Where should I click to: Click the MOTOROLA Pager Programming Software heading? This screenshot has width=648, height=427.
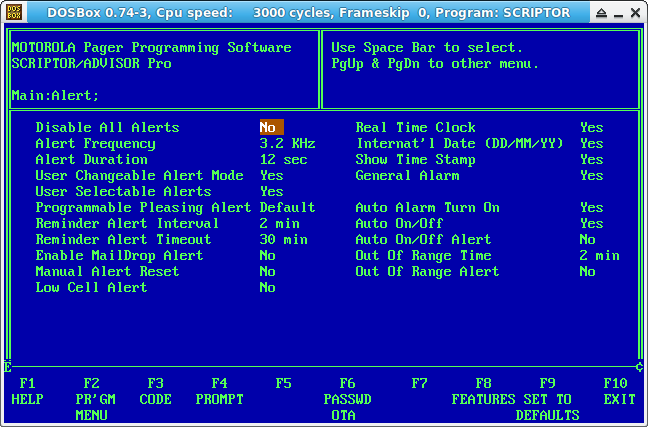[151, 48]
